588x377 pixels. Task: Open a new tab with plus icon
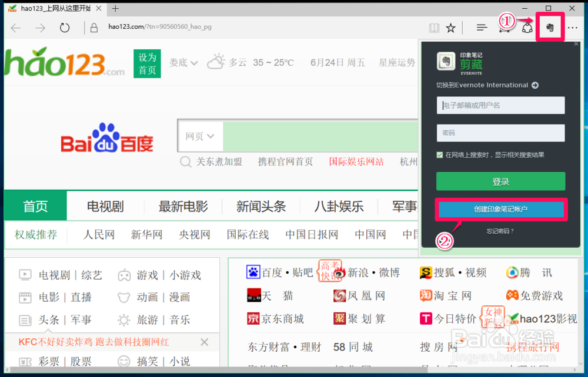tap(115, 8)
